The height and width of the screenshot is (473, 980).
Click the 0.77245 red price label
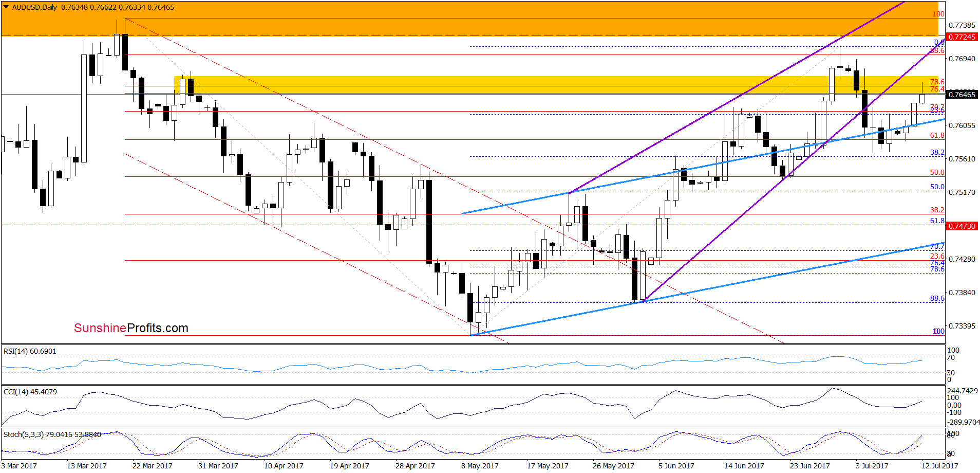pos(962,37)
